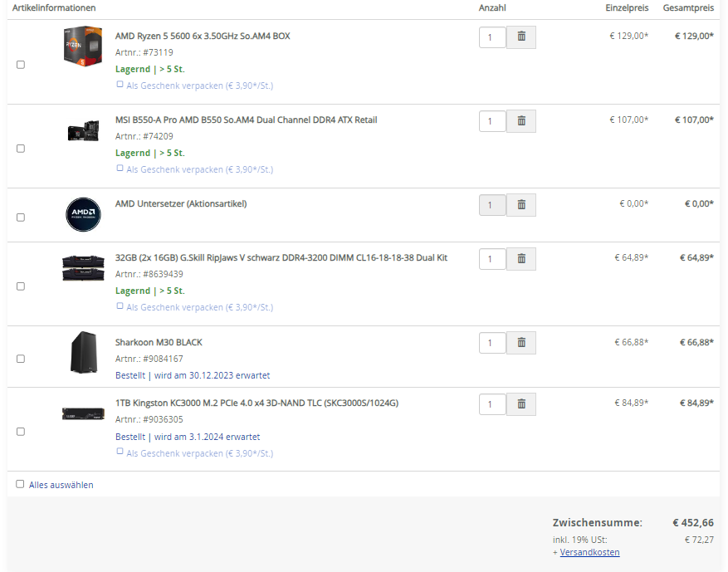Open 1TB Kingston KC3000 product link
The height and width of the screenshot is (572, 728).
(x=257, y=403)
